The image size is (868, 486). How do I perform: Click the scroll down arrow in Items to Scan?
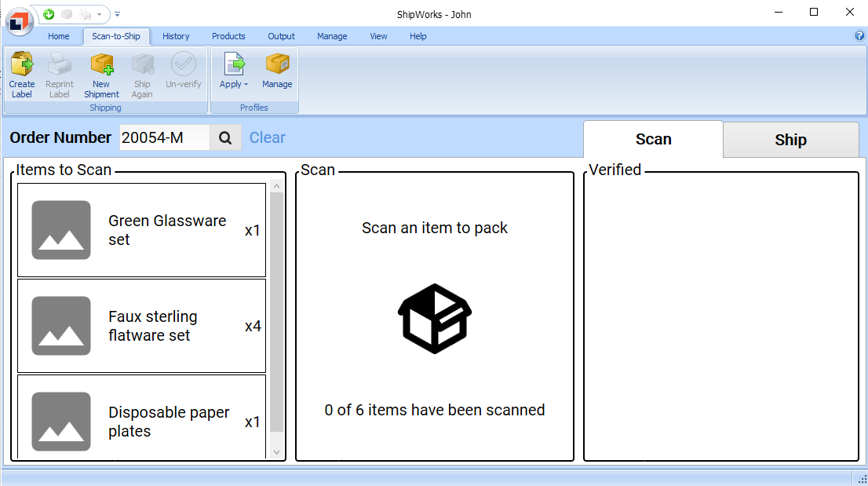click(x=277, y=452)
